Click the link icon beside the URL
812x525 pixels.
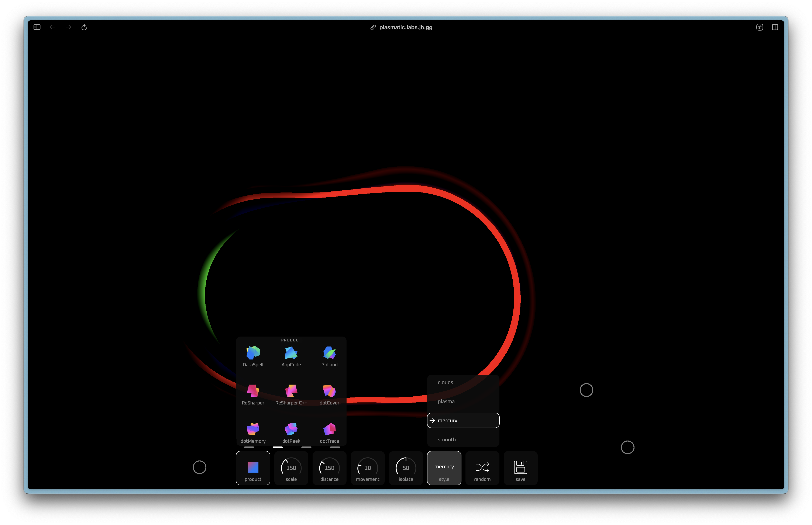point(373,27)
